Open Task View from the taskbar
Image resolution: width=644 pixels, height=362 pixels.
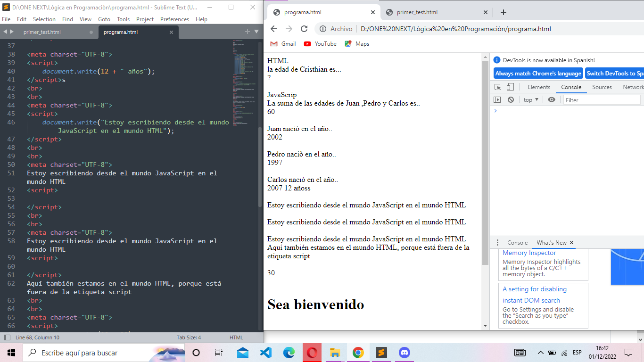[218, 353]
